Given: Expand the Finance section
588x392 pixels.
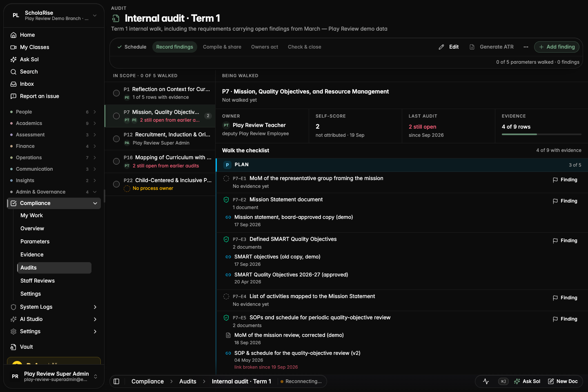Looking at the screenshot, I should click(x=54, y=146).
